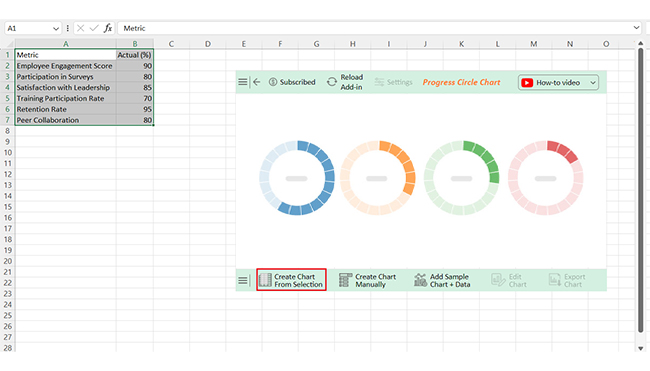Go back using the add-in arrow

click(x=257, y=82)
